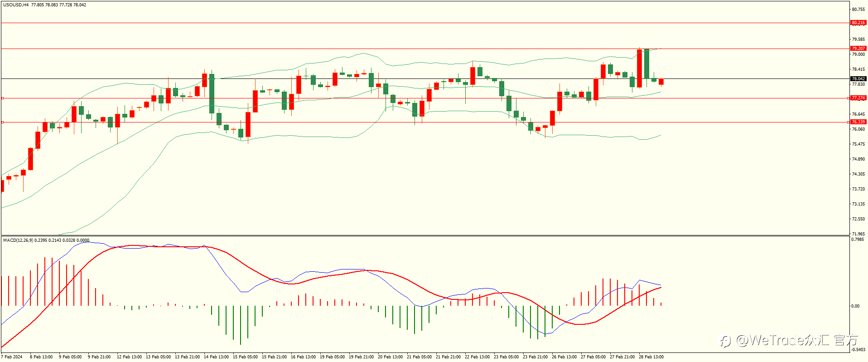Click the left handle of the 77.274 line
The image size is (868, 362).
(x=2, y=98)
